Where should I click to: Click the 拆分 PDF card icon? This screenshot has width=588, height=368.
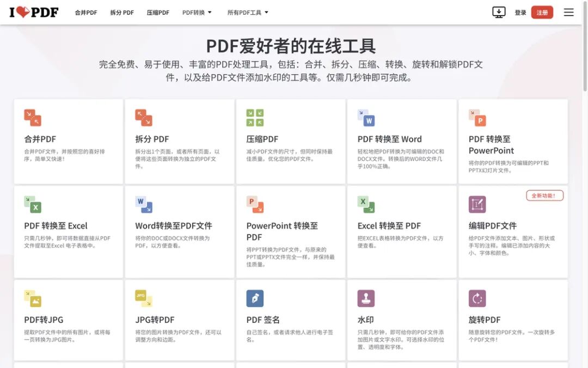(x=144, y=118)
